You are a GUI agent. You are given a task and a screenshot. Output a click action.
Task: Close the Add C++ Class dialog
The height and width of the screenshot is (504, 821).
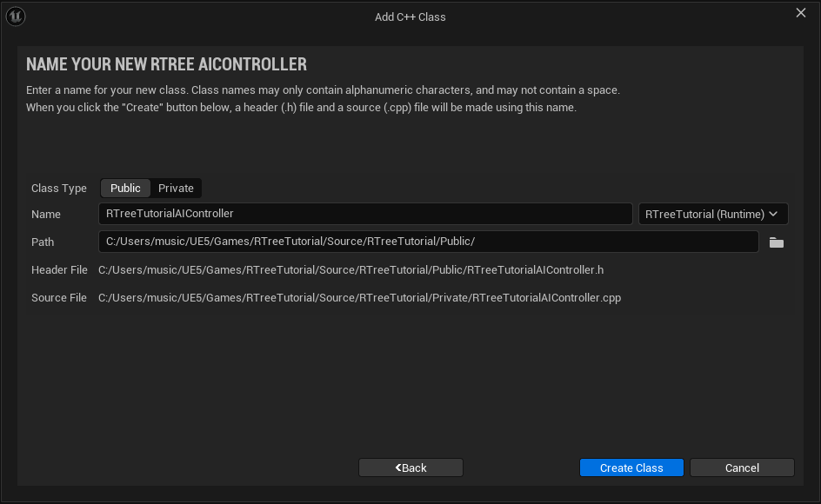click(x=801, y=12)
